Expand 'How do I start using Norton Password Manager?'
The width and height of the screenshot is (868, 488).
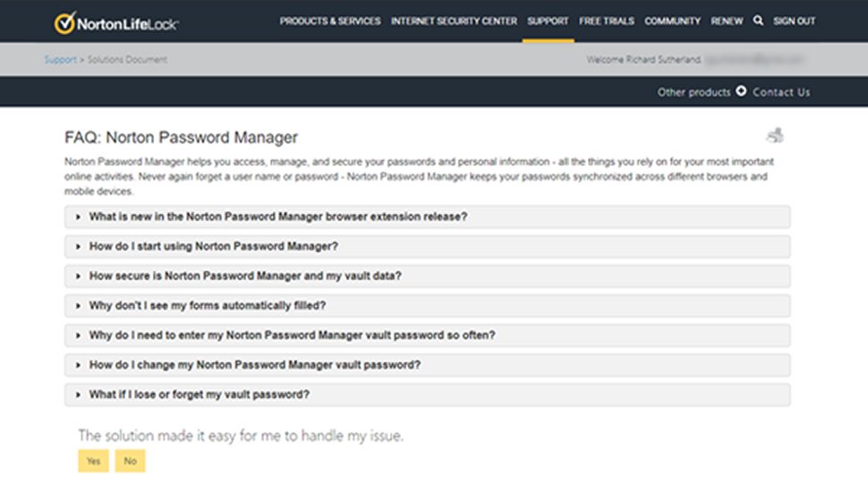coord(428,246)
